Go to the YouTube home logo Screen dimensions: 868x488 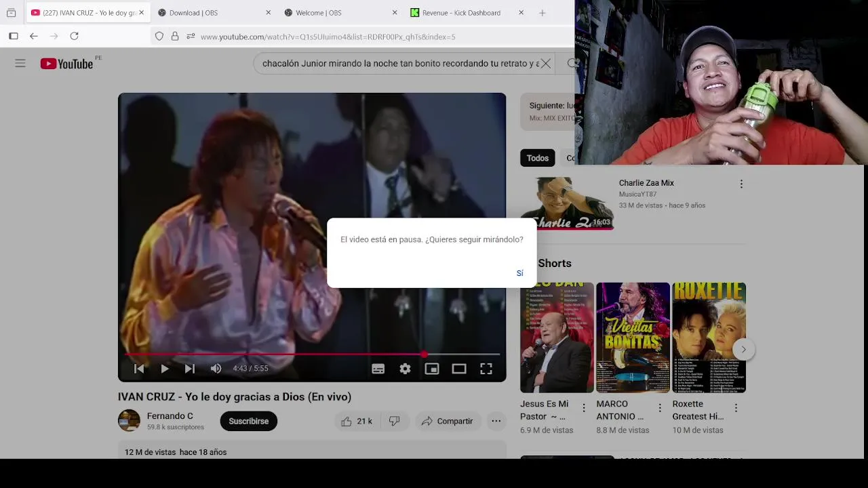click(66, 64)
